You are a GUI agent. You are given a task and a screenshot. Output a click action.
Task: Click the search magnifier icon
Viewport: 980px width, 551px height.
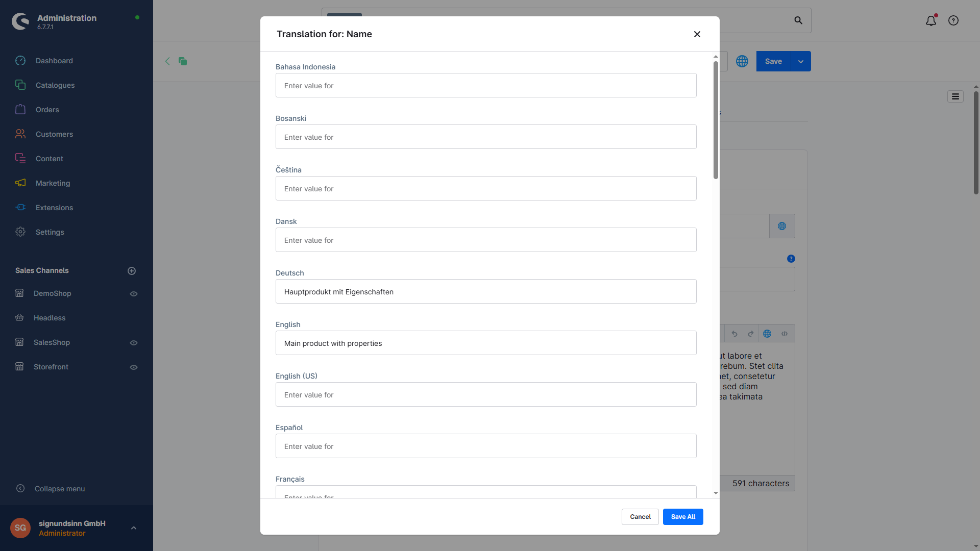pyautogui.click(x=798, y=20)
